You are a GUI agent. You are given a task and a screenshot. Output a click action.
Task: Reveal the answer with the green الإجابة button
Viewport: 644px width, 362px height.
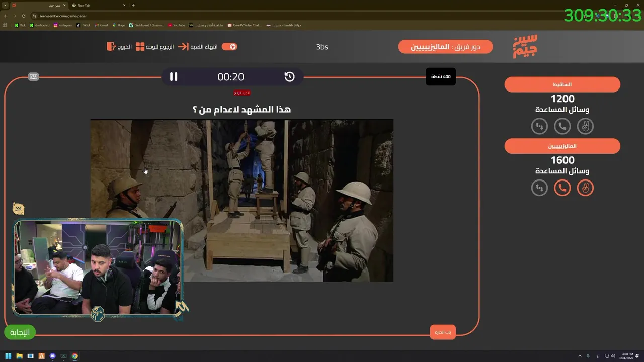tap(20, 332)
